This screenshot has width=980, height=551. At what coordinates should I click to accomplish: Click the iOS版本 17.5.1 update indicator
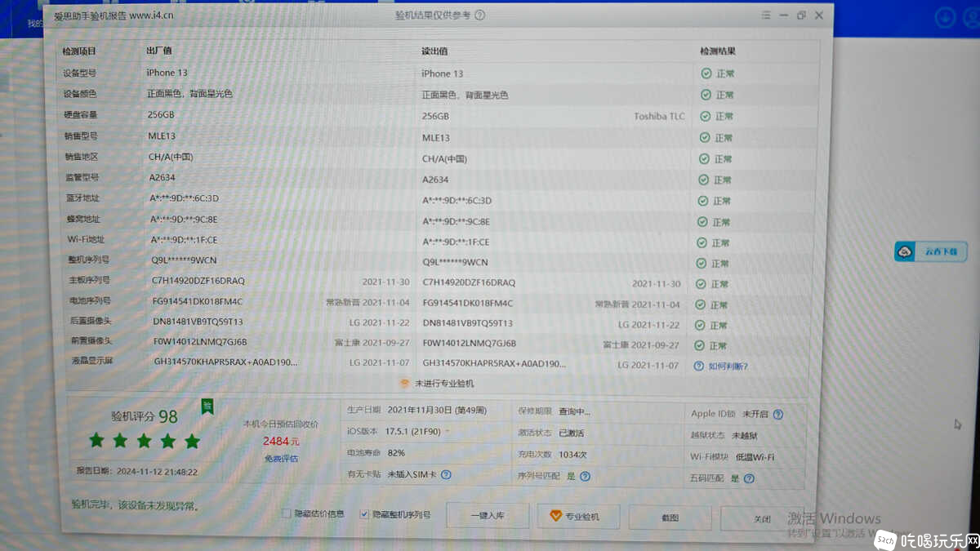point(447,430)
